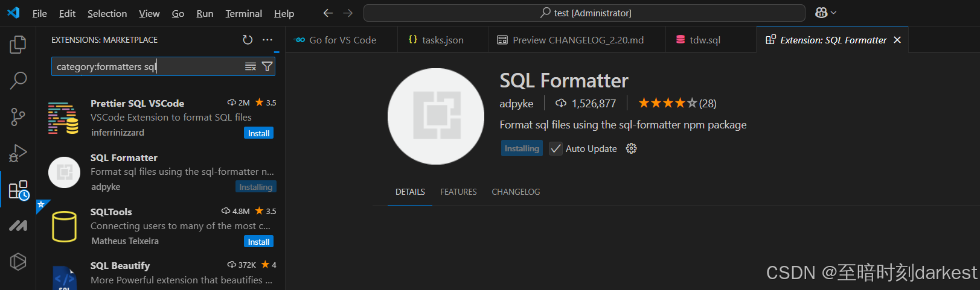Screen dimensions: 980x290
Task: Select Prettier SQL VSCode list item title
Action: (137, 103)
